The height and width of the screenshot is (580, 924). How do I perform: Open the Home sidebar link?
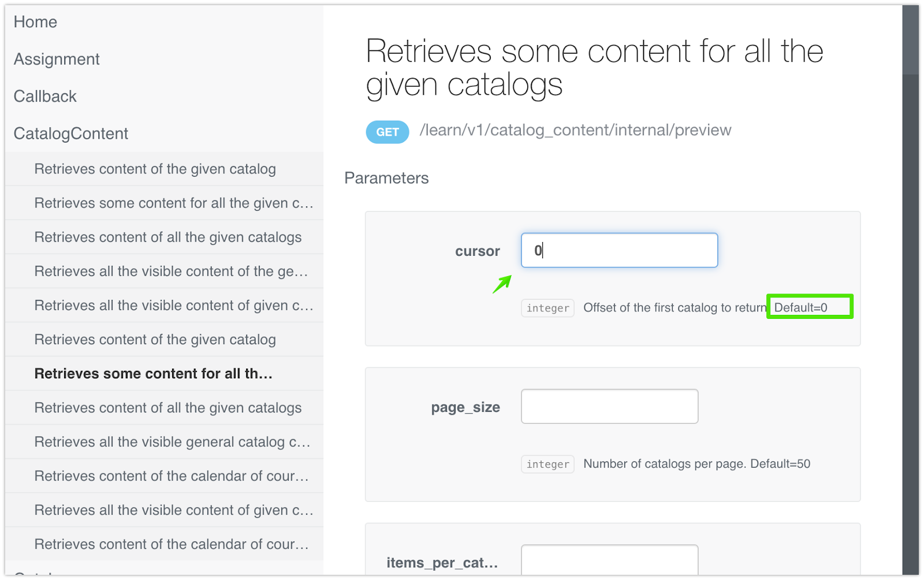35,22
